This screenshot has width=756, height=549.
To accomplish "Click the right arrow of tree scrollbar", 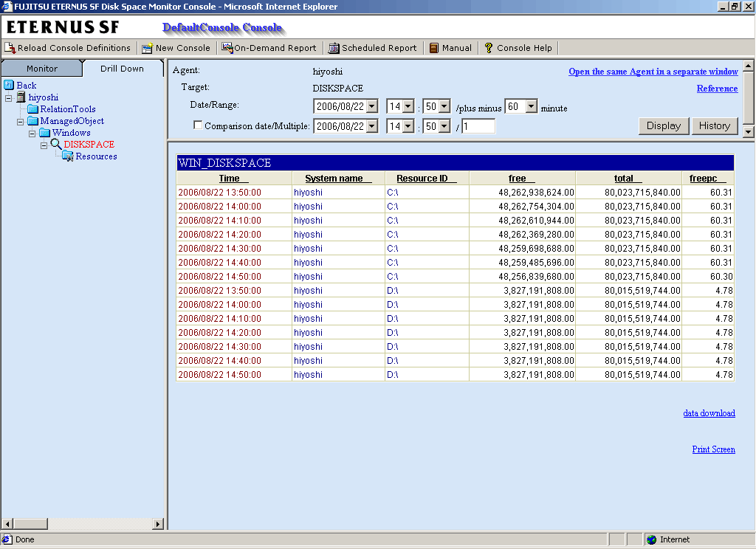I will tap(158, 523).
